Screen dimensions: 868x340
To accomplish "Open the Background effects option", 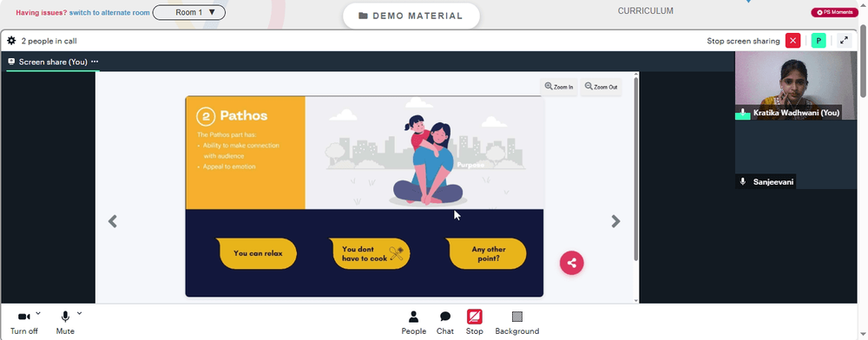I will point(517,323).
